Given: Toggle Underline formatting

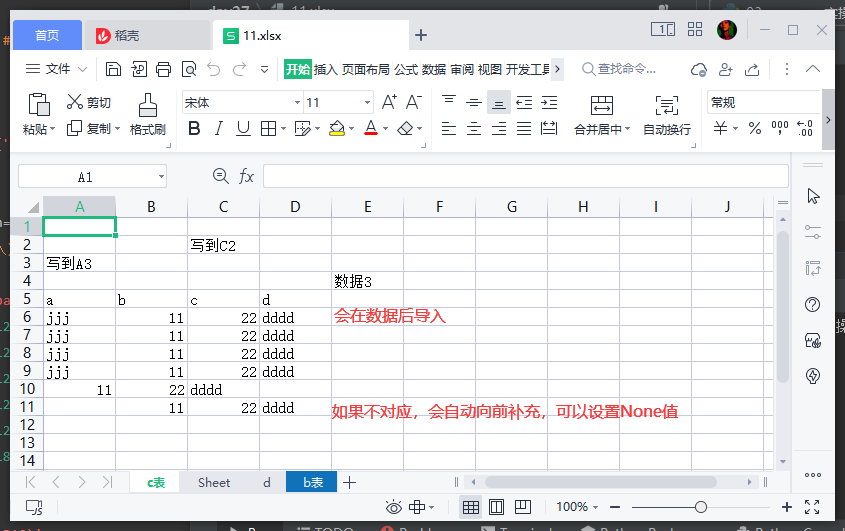Looking at the screenshot, I should [x=244, y=128].
